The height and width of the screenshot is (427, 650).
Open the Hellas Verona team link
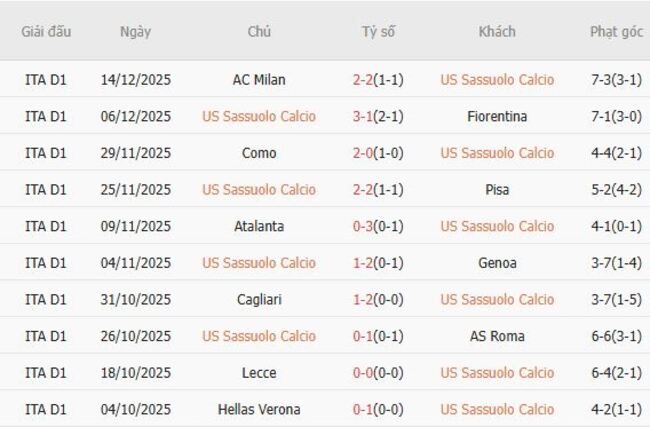259,409
